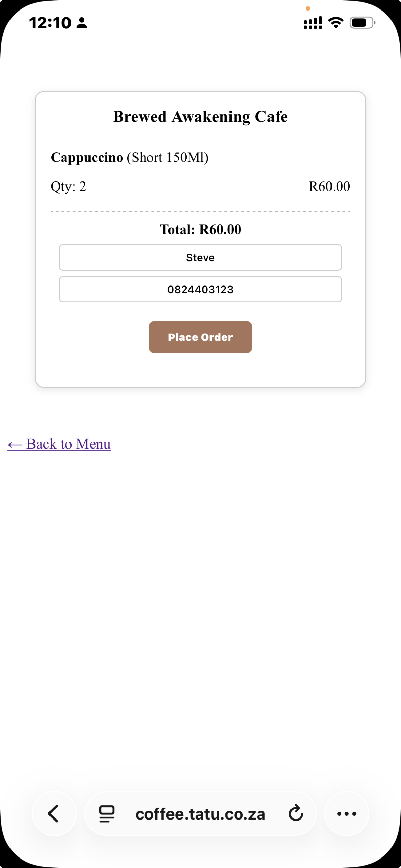Tap the person icon beside the clock
The height and width of the screenshot is (868, 401).
[82, 23]
